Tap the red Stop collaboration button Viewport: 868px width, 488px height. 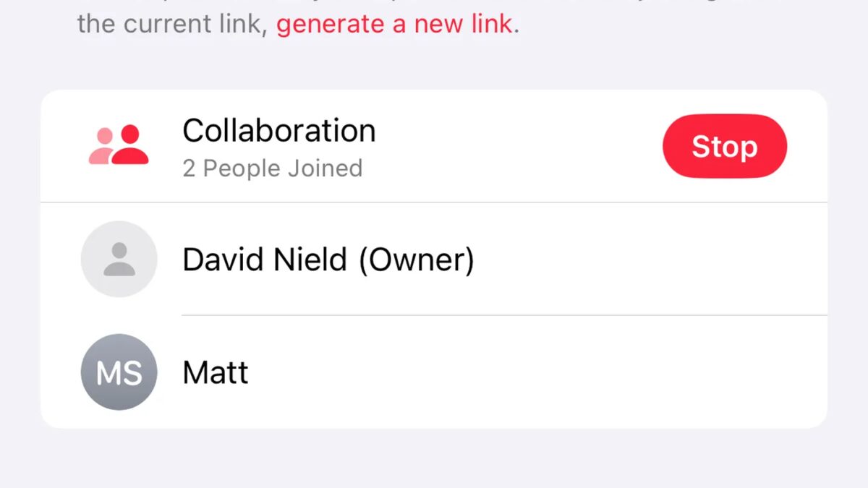pyautogui.click(x=725, y=146)
